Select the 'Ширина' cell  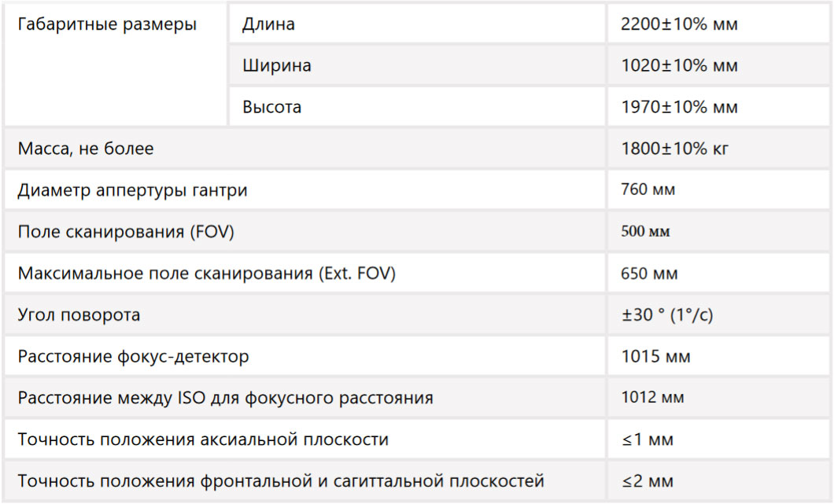[x=417, y=65]
